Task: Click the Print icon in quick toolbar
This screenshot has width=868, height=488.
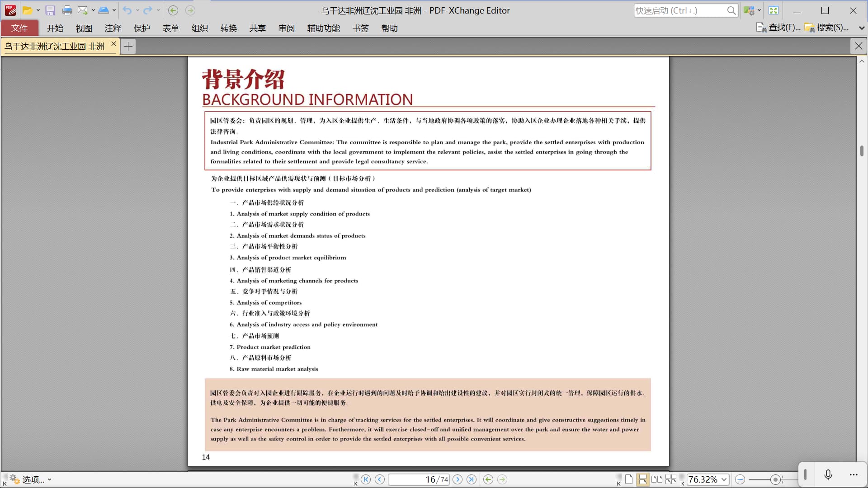Action: tap(67, 10)
